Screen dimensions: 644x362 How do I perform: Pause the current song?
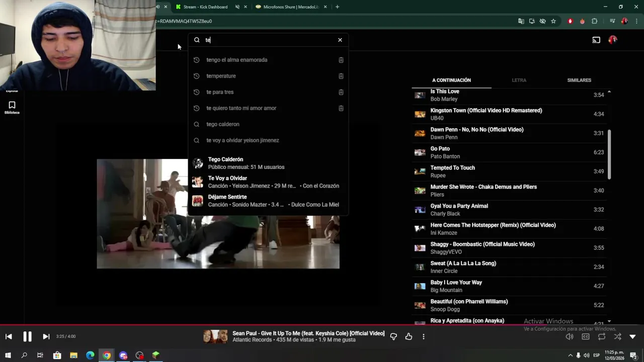[27, 336]
